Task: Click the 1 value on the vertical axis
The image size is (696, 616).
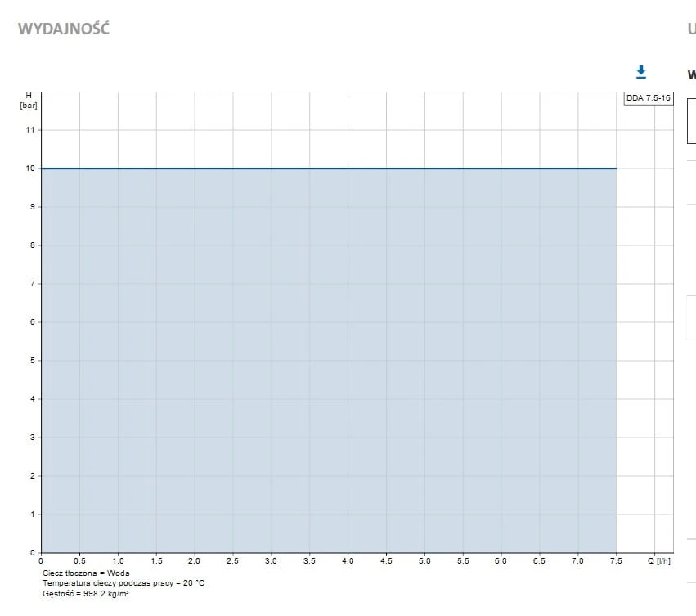Action: [33, 515]
